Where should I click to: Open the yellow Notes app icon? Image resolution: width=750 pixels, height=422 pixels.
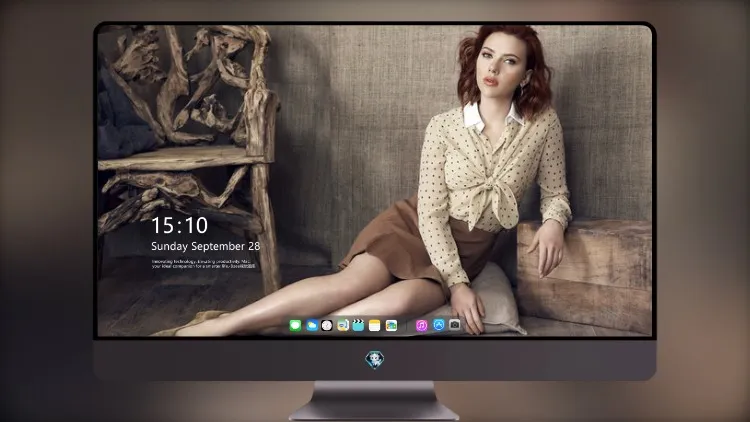click(x=375, y=326)
